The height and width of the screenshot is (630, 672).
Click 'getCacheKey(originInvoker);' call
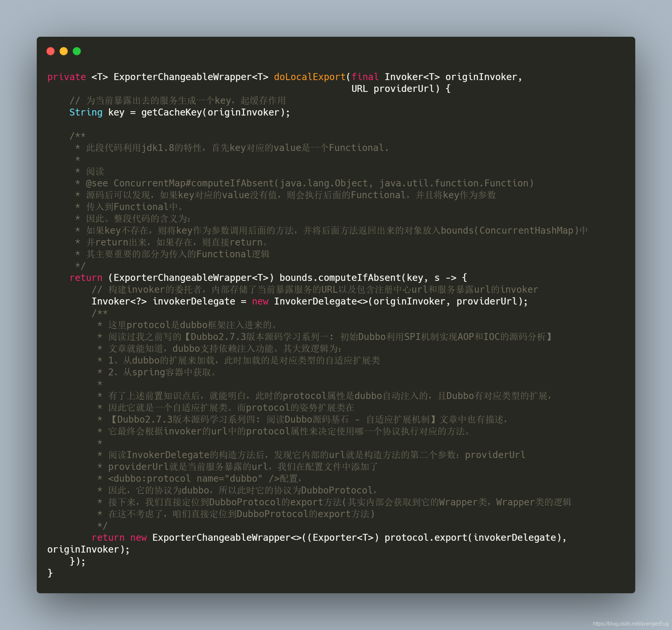pos(216,113)
